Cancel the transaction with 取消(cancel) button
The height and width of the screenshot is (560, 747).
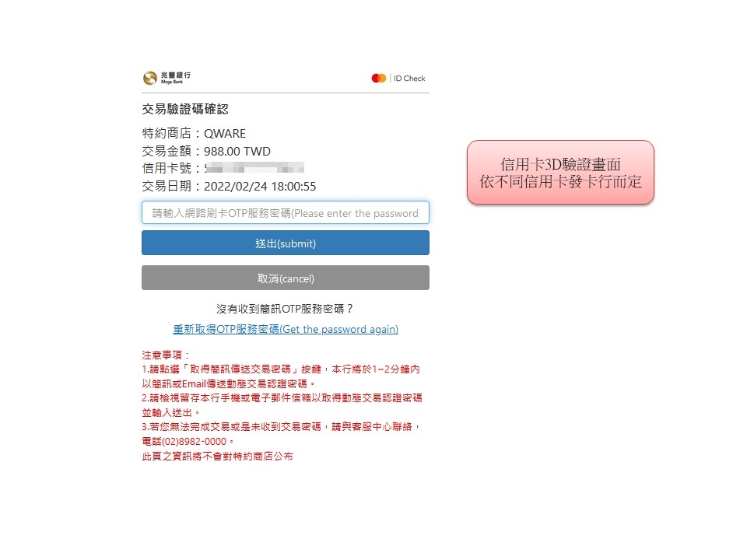[x=286, y=278]
